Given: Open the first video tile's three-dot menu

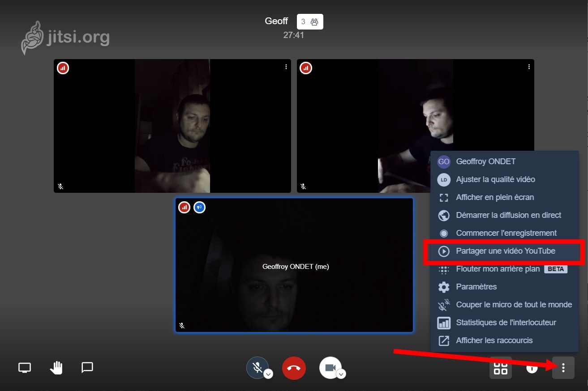Looking at the screenshot, I should (x=286, y=67).
